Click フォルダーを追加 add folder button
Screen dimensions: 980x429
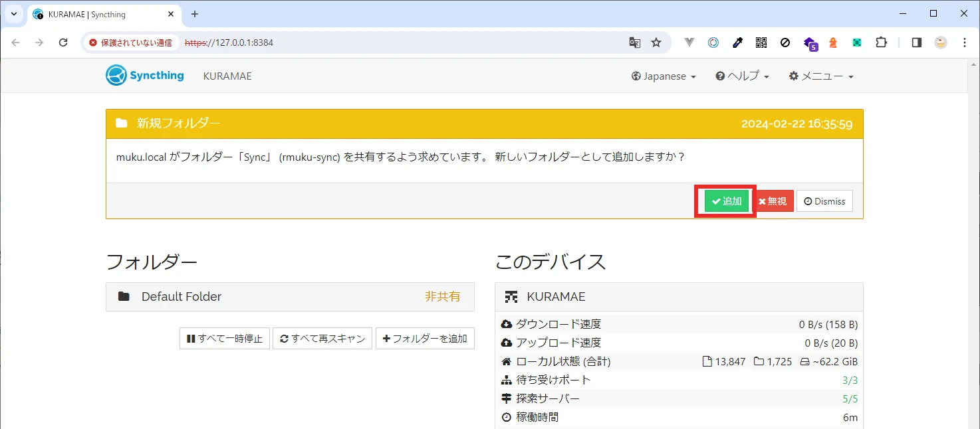[x=425, y=339]
